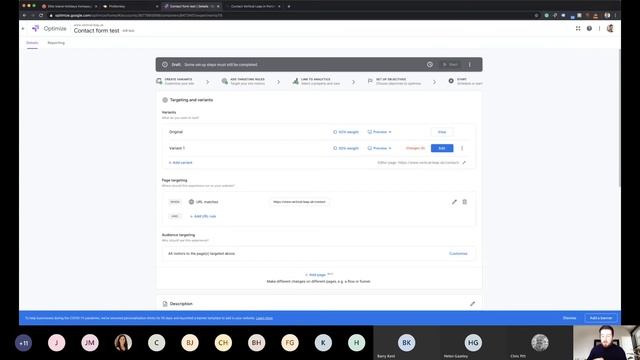The image size is (640, 360).
Task: Click the Description document icon
Action: [165, 304]
